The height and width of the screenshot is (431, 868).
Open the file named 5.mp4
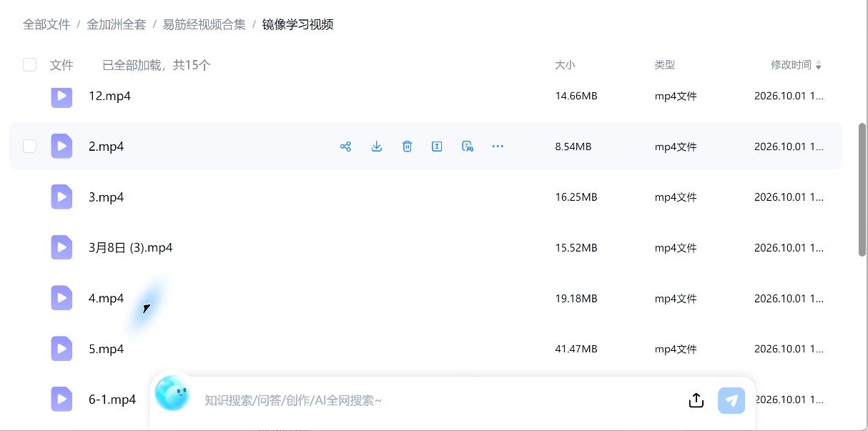[107, 349]
